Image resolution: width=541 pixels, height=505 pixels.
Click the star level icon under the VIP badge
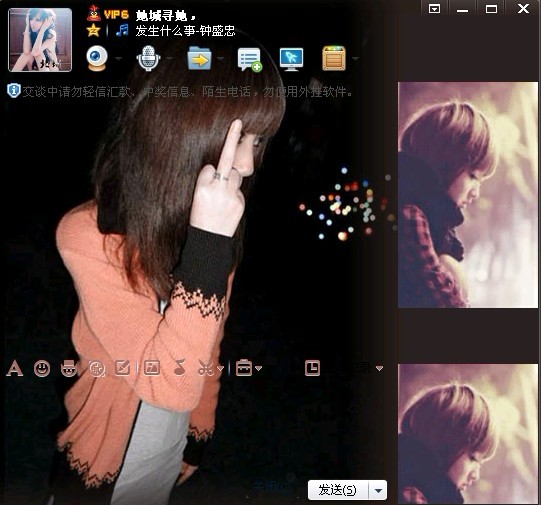pos(94,30)
